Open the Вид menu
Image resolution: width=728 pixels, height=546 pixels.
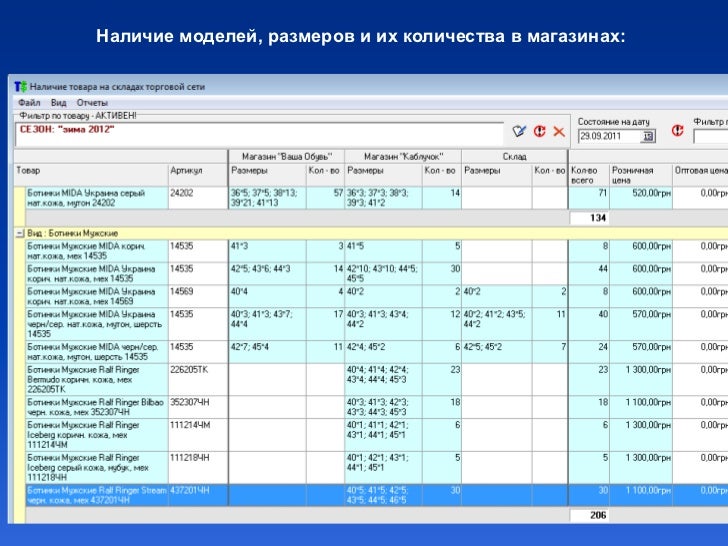58,103
